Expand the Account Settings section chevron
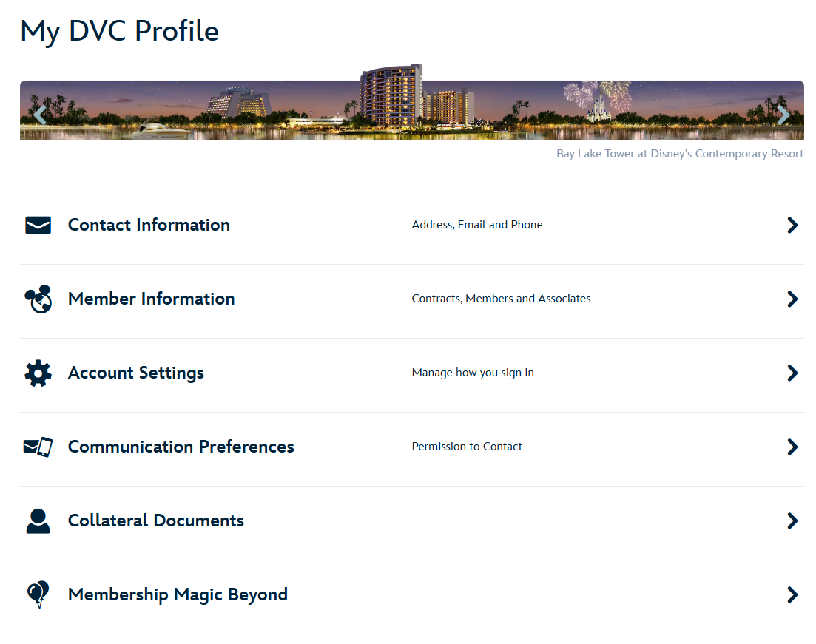The width and height of the screenshot is (816, 644). point(792,373)
